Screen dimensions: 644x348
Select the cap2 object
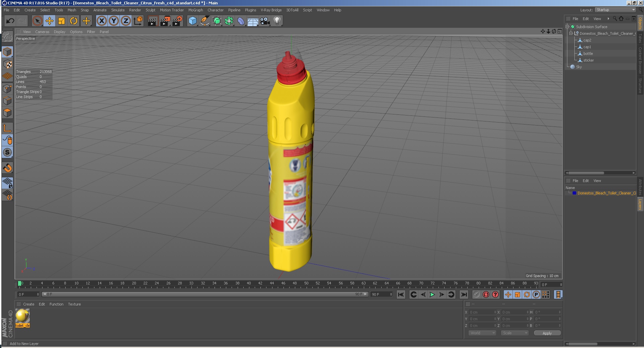click(587, 40)
